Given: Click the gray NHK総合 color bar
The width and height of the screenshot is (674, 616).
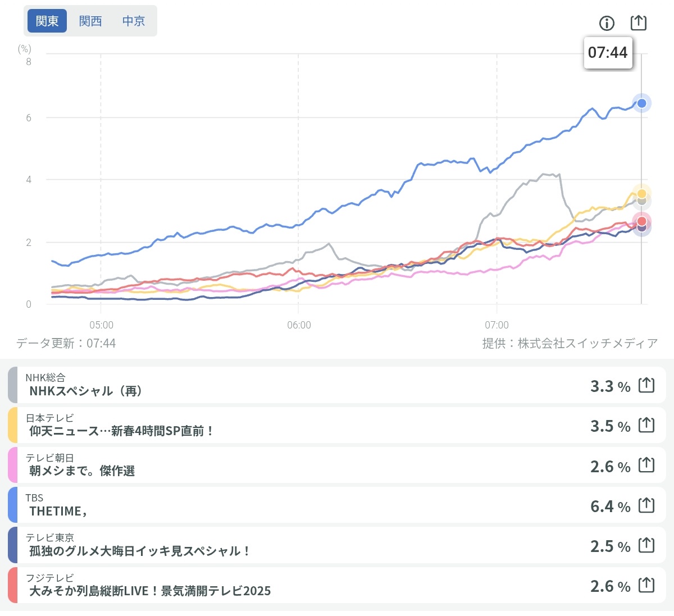Looking at the screenshot, I should click(x=12, y=385).
